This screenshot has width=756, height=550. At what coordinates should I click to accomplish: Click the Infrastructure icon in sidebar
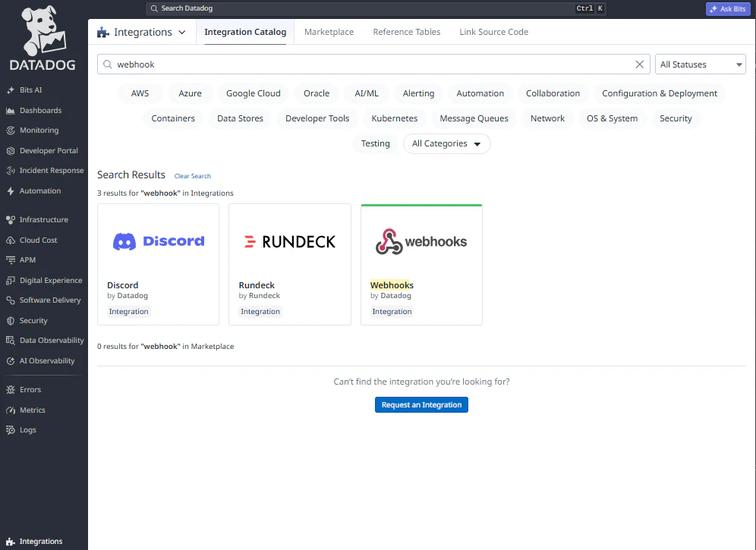point(11,219)
